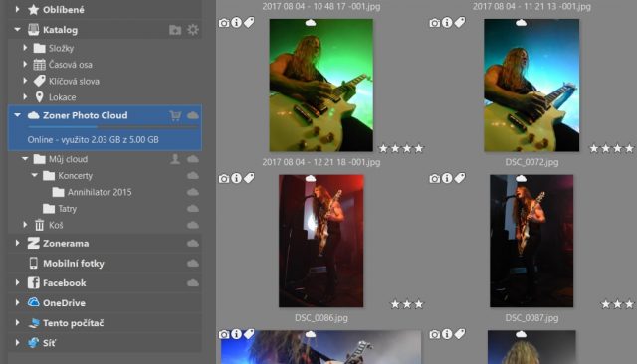Image resolution: width=637 pixels, height=364 pixels.
Task: Click the cloud icon beside Facebook
Action: coord(193,283)
